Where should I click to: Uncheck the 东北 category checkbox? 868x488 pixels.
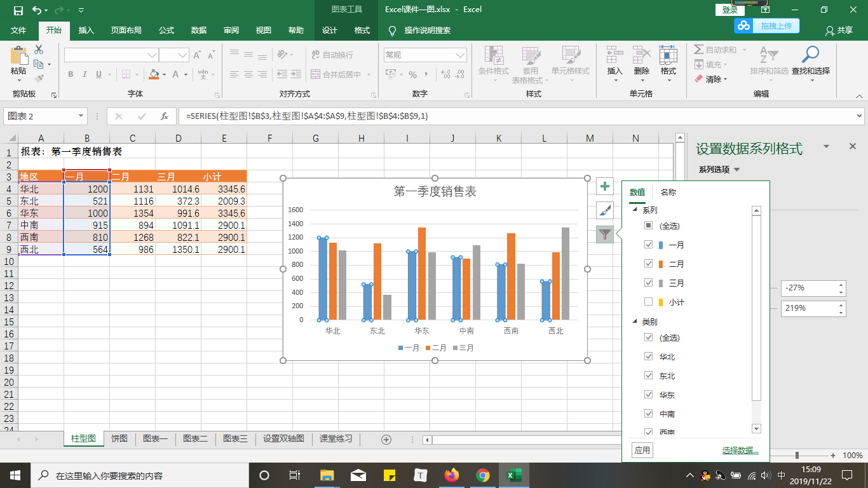click(648, 376)
